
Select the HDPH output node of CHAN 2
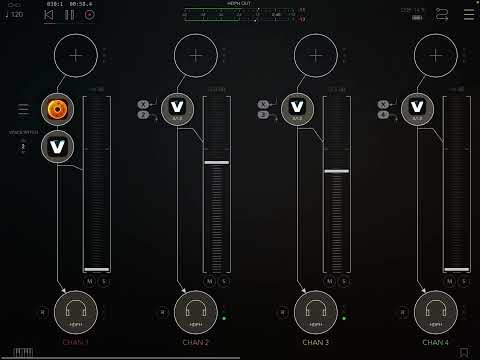click(x=196, y=312)
